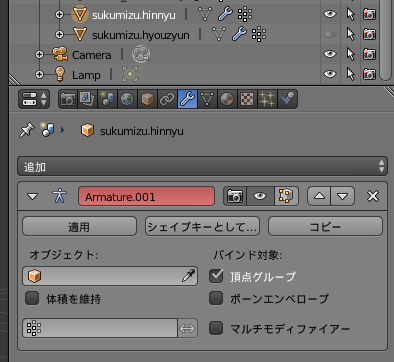Click the シェイプキーとして... button

202,226
